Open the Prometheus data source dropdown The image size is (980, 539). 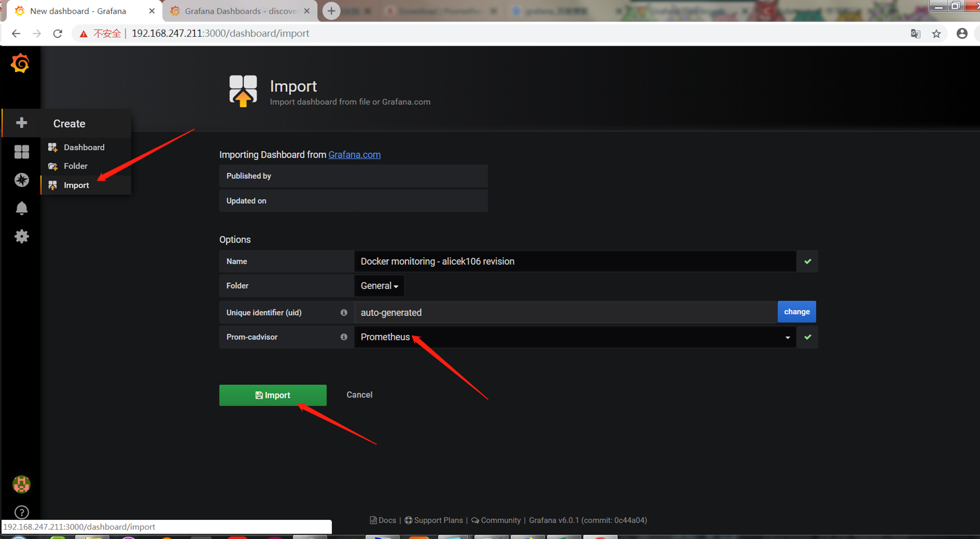(575, 337)
